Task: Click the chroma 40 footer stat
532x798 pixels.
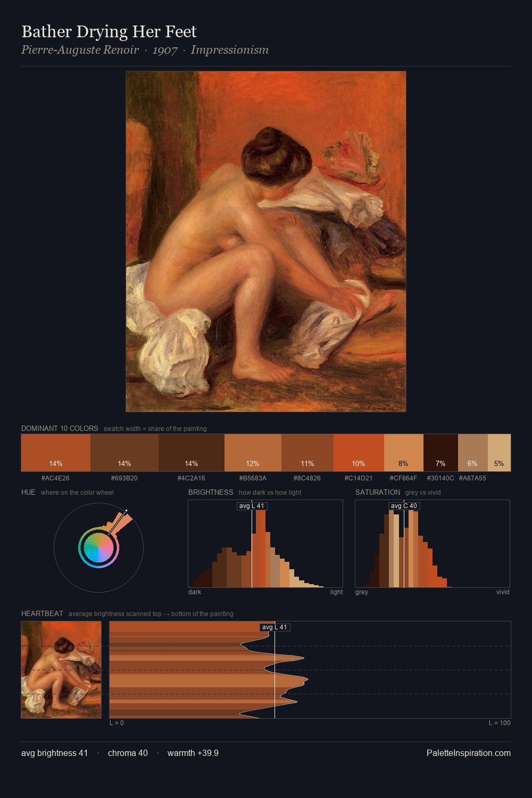Action: (x=128, y=753)
